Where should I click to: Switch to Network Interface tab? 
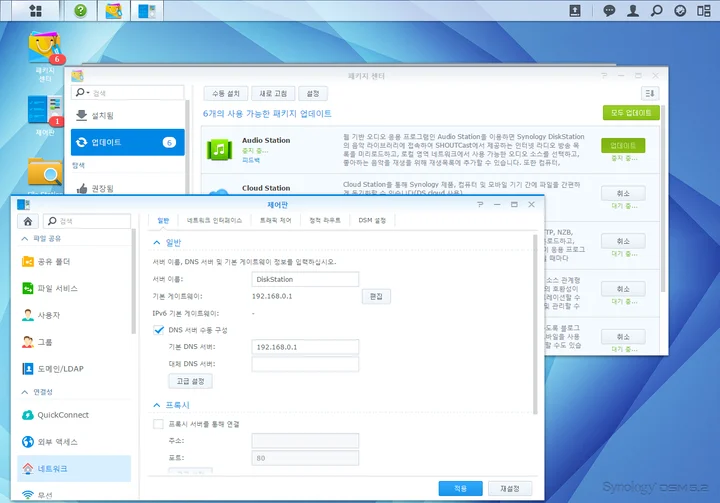tap(214, 220)
